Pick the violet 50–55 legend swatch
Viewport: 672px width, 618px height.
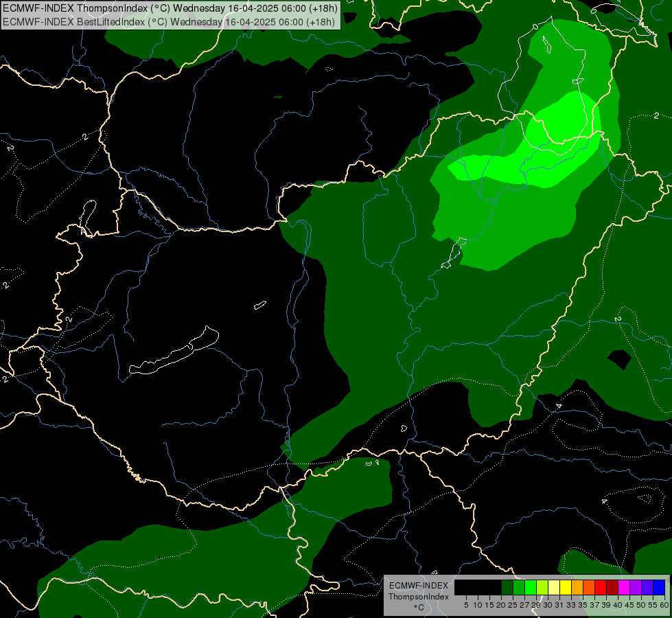click(x=647, y=587)
